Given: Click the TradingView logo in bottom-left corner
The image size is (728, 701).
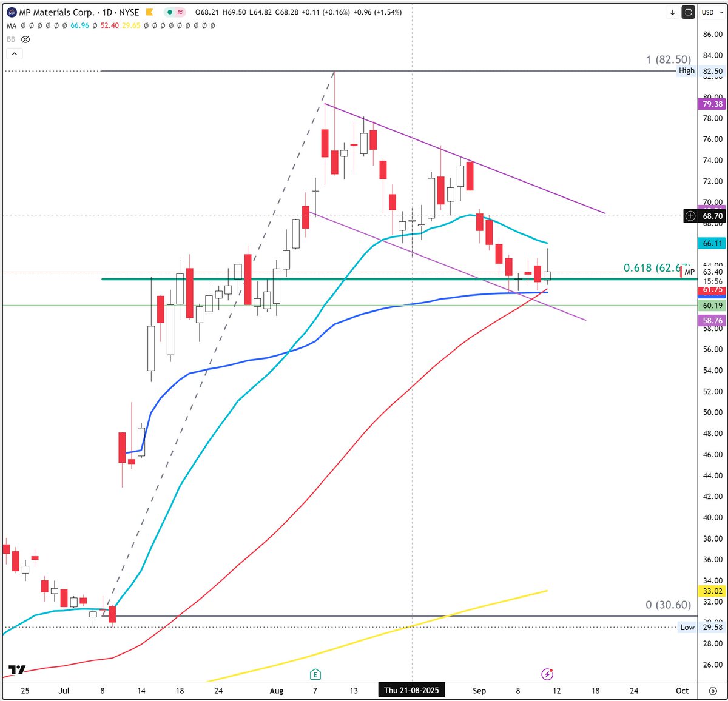Looking at the screenshot, I should point(17,669).
